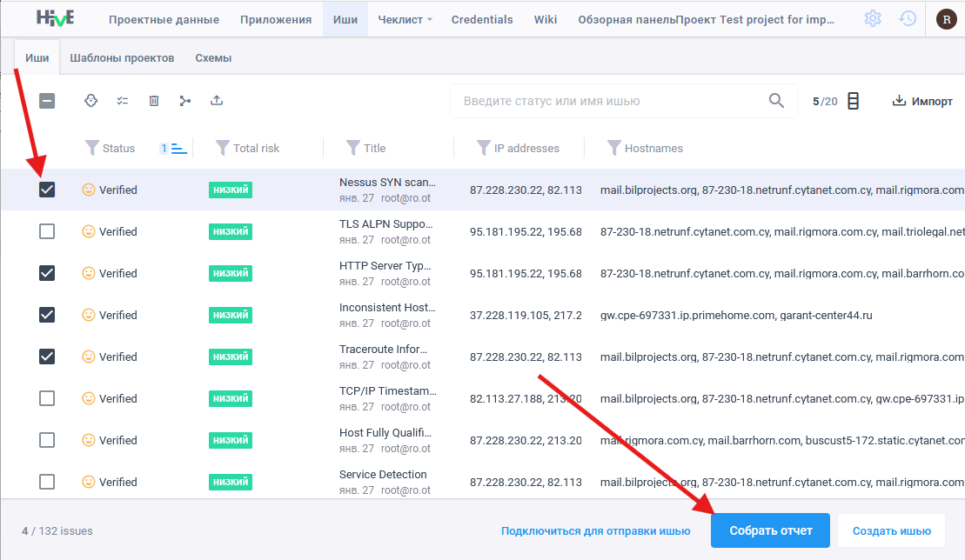
Task: Click the issue search input field
Action: click(x=609, y=101)
